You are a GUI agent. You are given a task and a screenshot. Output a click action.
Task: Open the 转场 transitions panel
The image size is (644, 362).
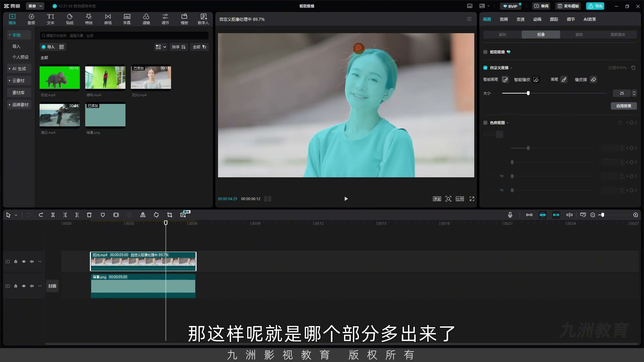pos(108,19)
